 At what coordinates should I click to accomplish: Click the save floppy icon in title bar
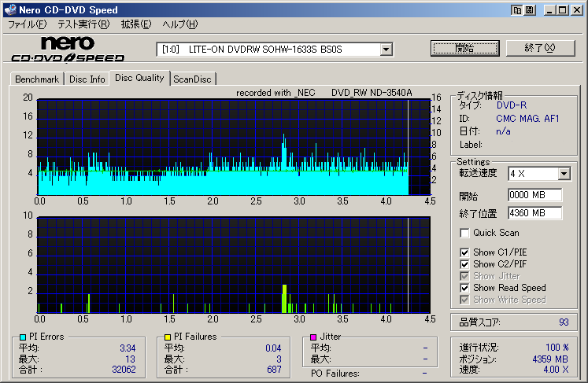pyautogui.click(x=529, y=10)
